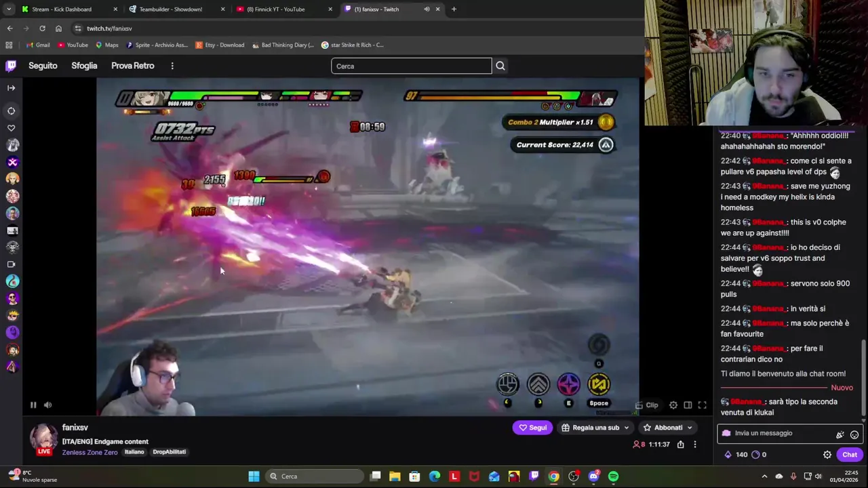Open stream options three-dot menu
This screenshot has height=488, width=868.
(x=694, y=445)
